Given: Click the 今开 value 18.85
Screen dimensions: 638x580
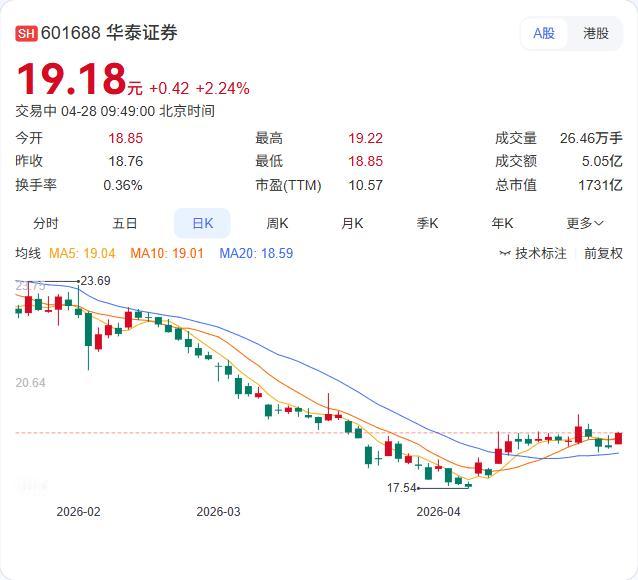Looking at the screenshot, I should tap(125, 138).
